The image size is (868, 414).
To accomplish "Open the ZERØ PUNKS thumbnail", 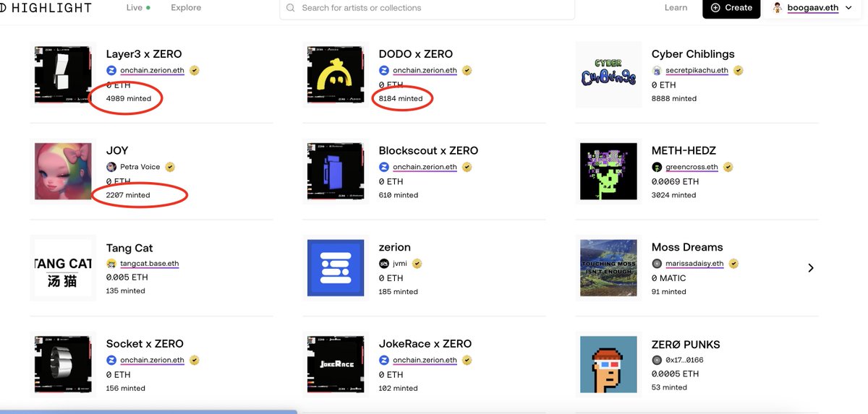I will [x=608, y=365].
